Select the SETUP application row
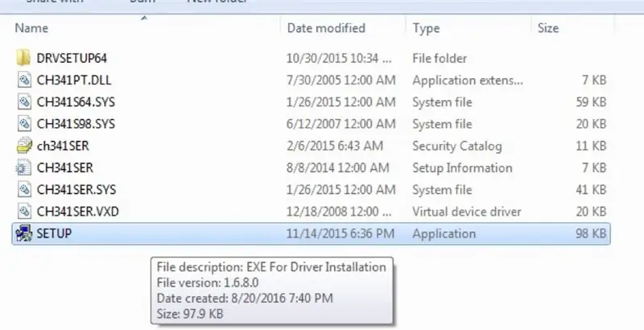Screen dimensions: 644x330 coord(311,233)
